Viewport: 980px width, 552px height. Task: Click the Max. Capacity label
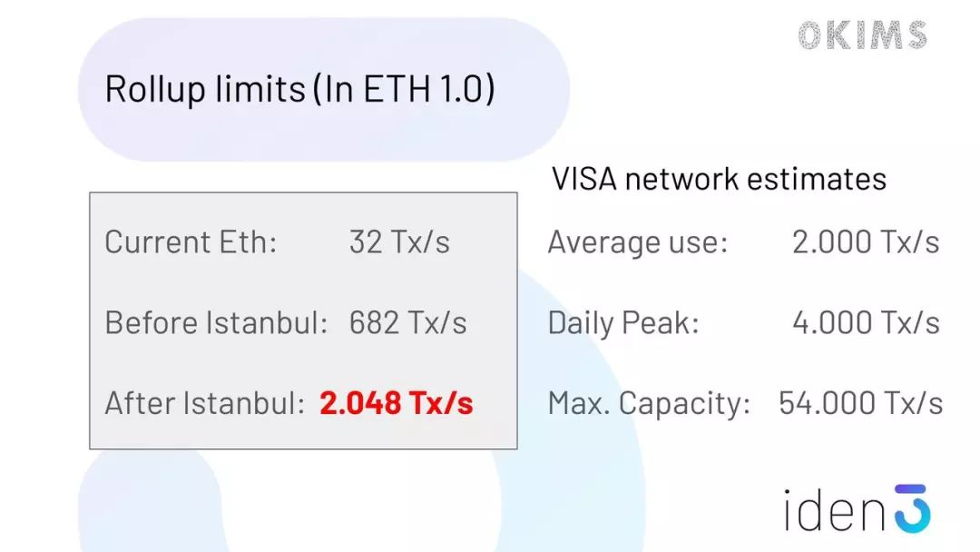coord(649,404)
